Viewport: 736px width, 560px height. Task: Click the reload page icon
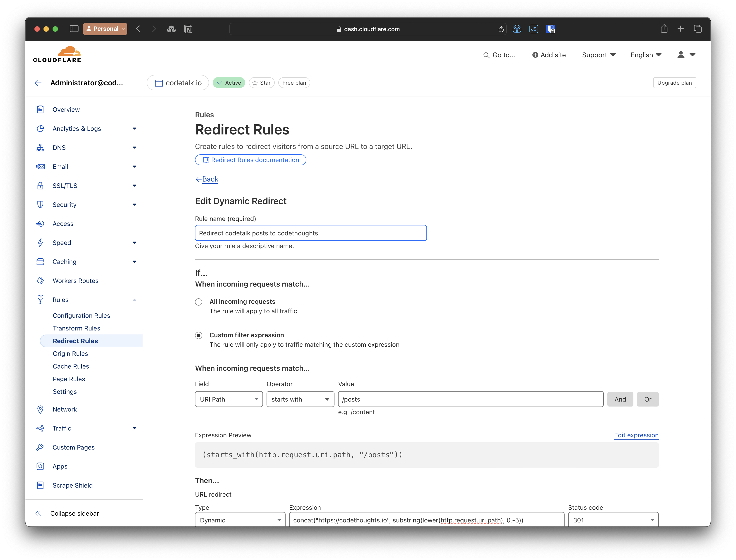click(x=500, y=29)
